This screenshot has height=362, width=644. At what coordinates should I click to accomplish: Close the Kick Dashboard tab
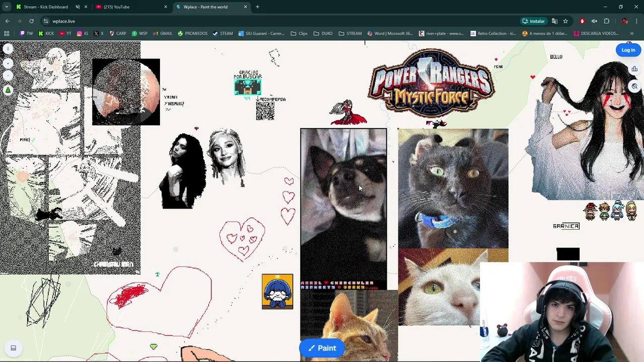point(86,7)
